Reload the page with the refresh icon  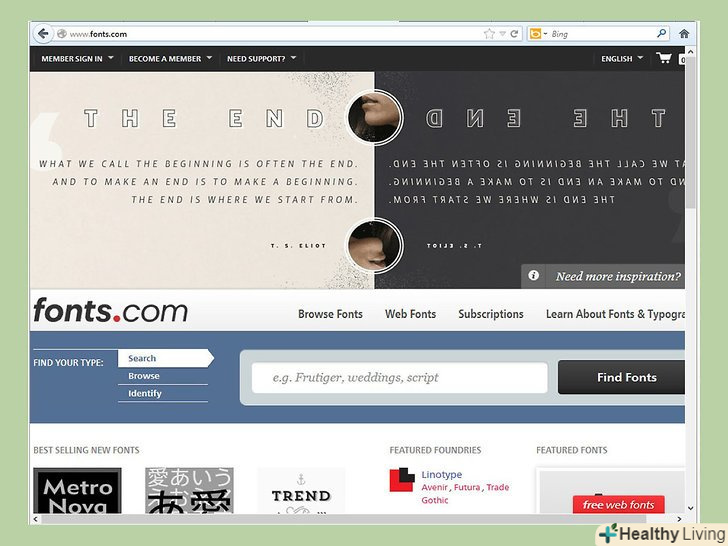(x=514, y=34)
